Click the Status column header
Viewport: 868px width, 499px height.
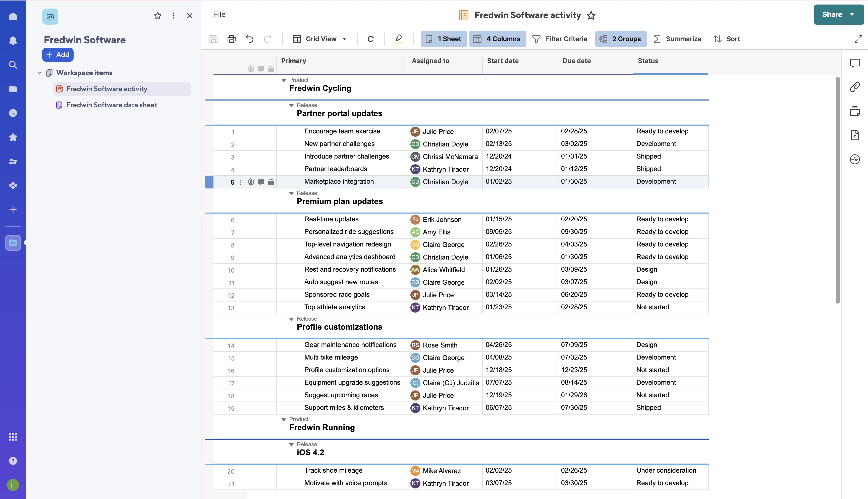coord(648,61)
